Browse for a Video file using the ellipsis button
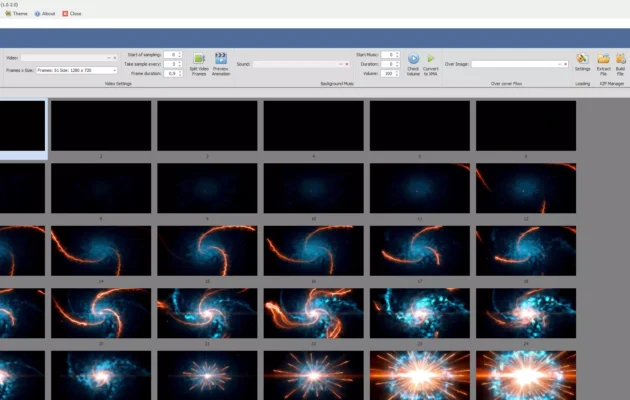630x400 pixels. coord(109,58)
